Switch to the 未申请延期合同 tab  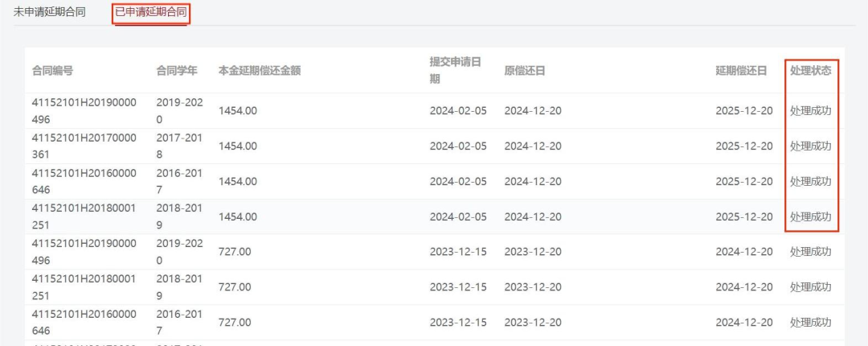[49, 13]
